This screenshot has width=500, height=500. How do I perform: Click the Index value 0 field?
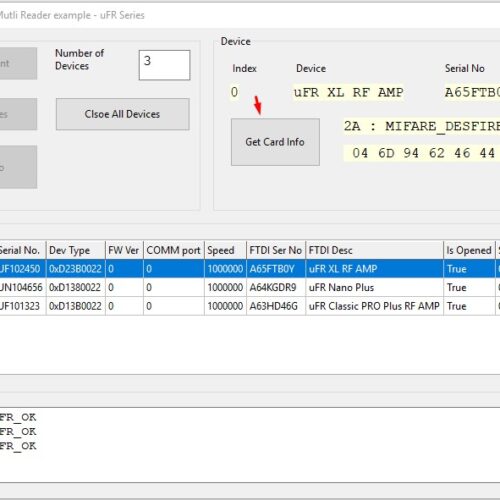pos(234,92)
